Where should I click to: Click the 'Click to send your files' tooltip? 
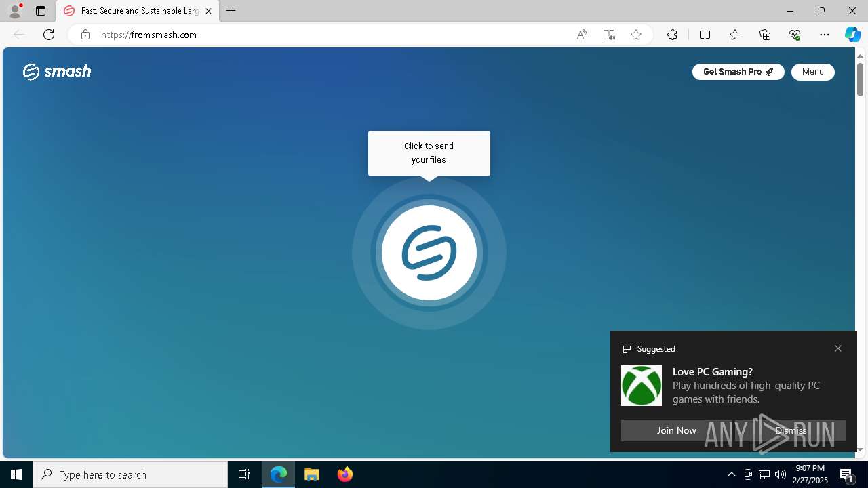coord(429,153)
